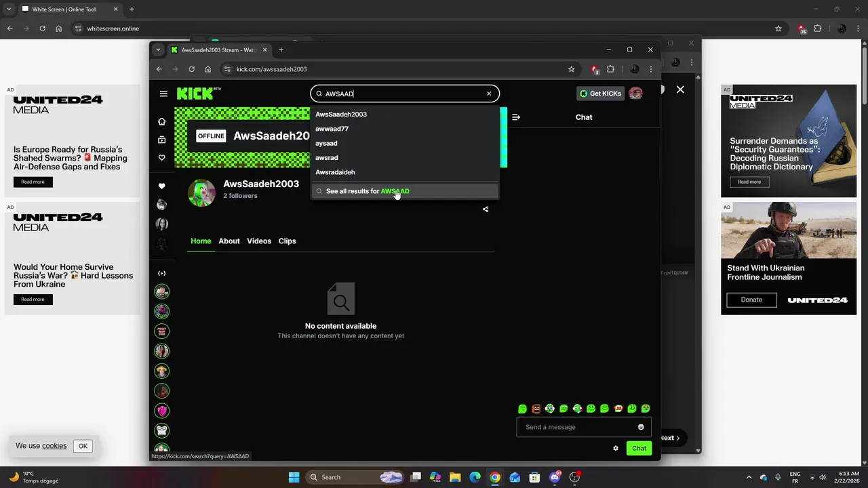Click AwsSaadeh2003 channel avatar
The image size is (868, 488).
201,193
